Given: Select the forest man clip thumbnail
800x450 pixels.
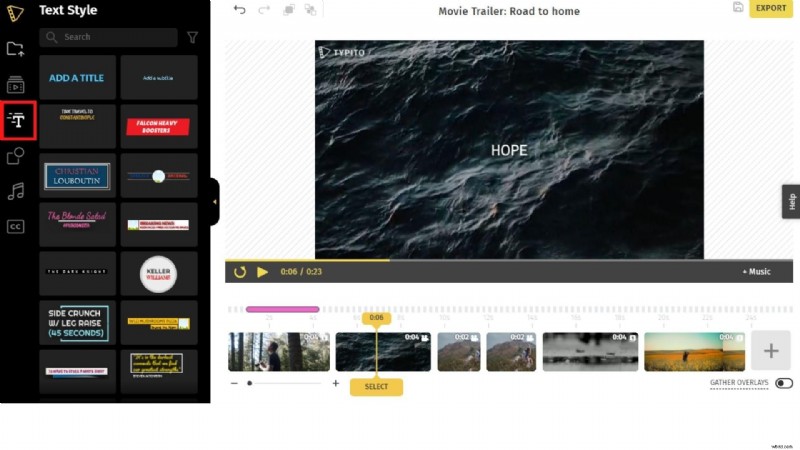Looking at the screenshot, I should [279, 352].
